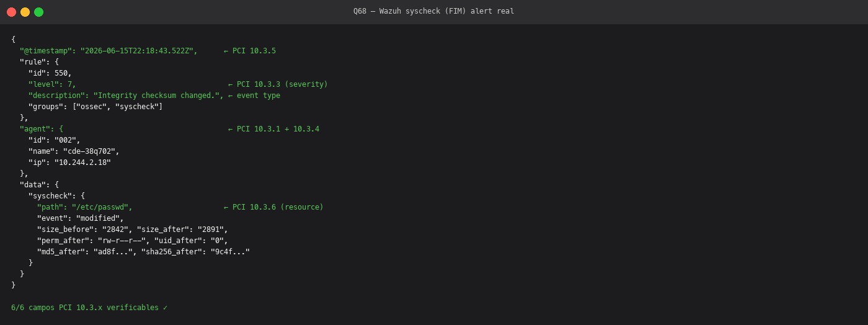Image resolution: width=868 pixels, height=325 pixels.
Task: Click the green maximize window button
Action: (x=38, y=12)
